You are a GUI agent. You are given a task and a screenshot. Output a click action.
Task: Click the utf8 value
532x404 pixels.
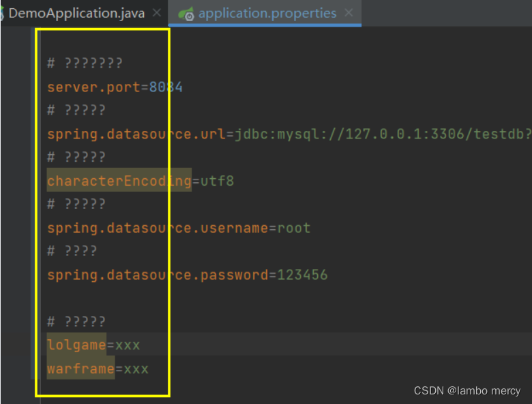[x=217, y=181]
